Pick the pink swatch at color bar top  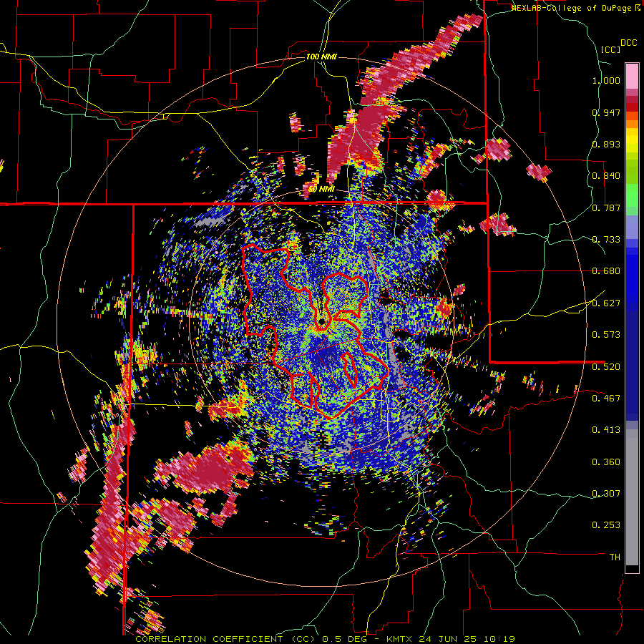pos(632,76)
